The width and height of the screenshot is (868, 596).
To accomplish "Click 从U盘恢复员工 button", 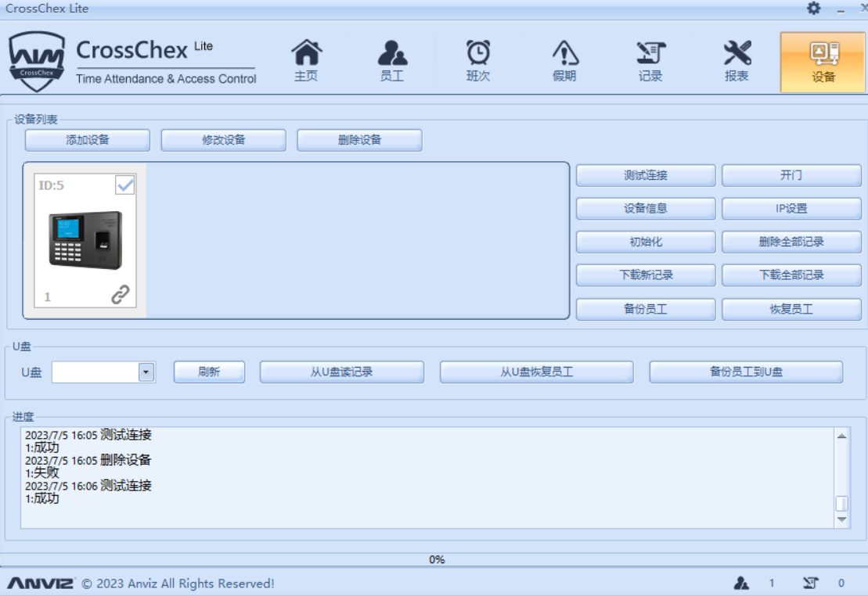I will (x=536, y=372).
